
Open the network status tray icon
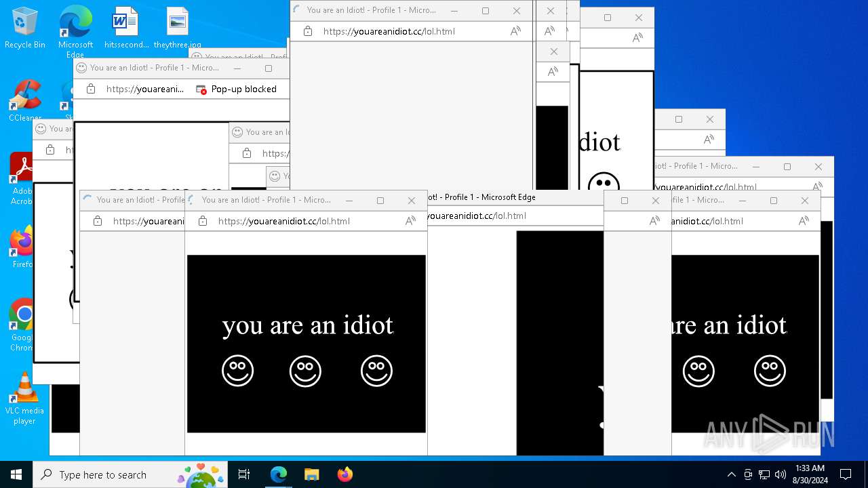764,474
